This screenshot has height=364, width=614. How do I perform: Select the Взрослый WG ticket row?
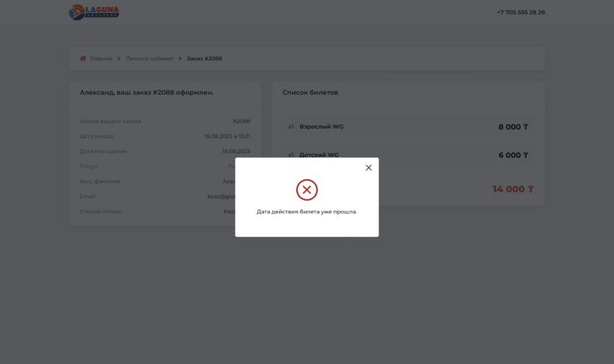[321, 126]
